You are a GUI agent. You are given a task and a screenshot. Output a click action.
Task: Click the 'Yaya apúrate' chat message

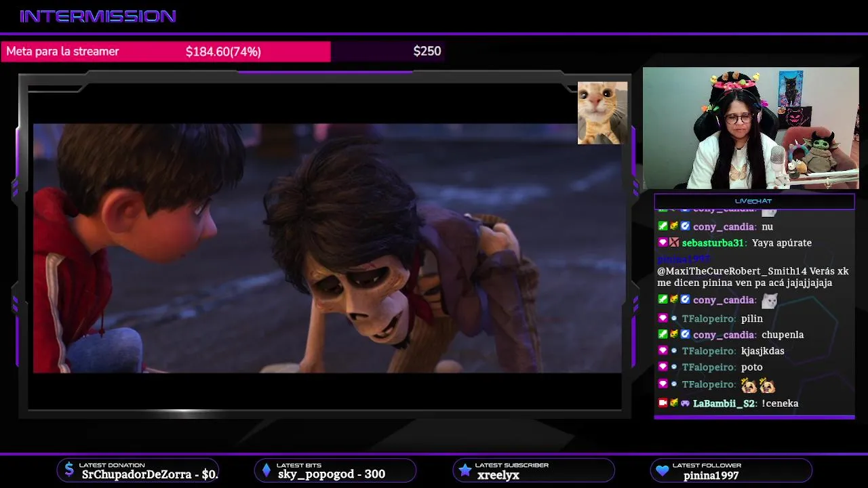(x=782, y=243)
